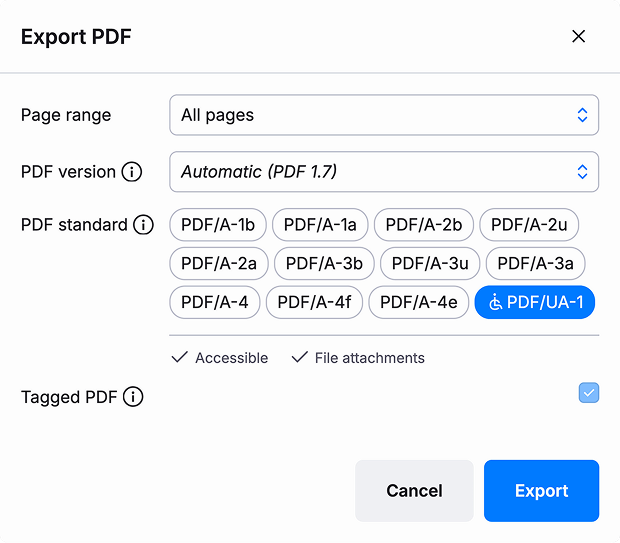Enable the PDF/A-4e standard chip
This screenshot has height=543, width=620.
pyautogui.click(x=418, y=302)
